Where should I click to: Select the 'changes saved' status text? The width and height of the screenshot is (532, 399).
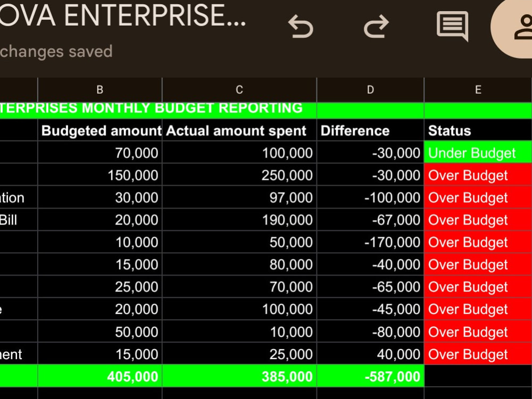56,52
